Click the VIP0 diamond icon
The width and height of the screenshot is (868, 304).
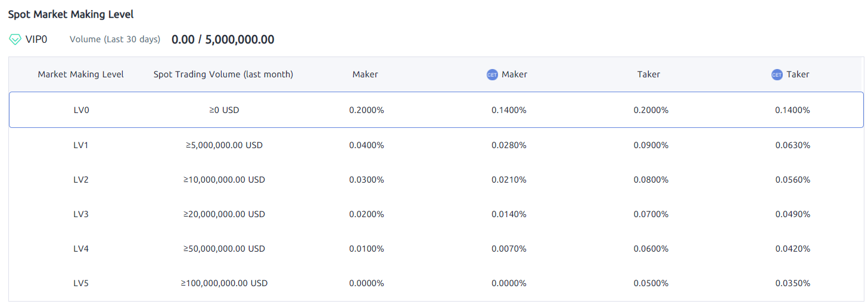[15, 40]
